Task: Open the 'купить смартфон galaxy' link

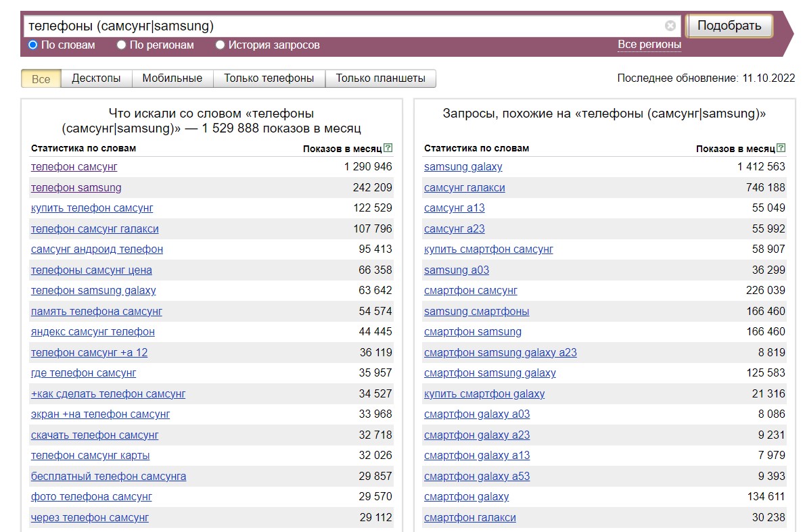Action: click(x=484, y=394)
